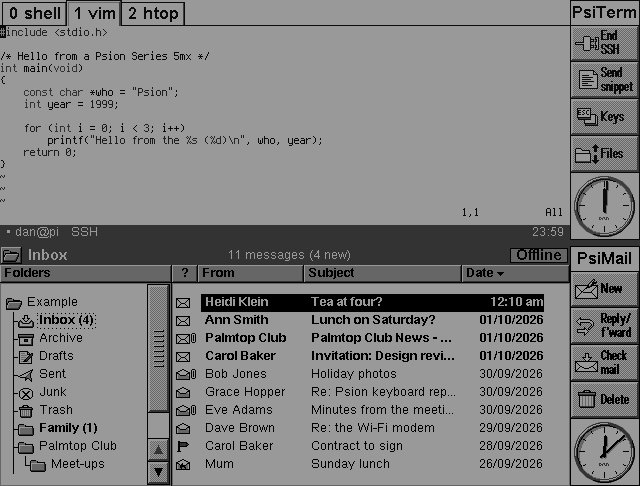Click envelope icon on Invitation: Design review row

click(183, 357)
